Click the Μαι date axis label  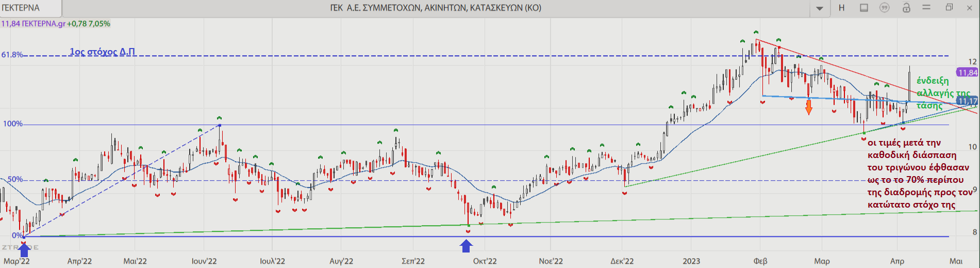coord(956,261)
